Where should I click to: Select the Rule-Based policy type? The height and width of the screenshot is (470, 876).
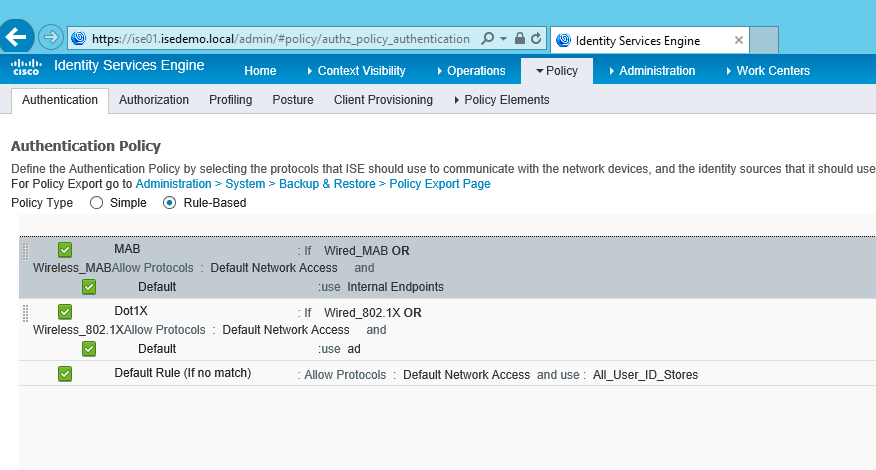(x=169, y=203)
